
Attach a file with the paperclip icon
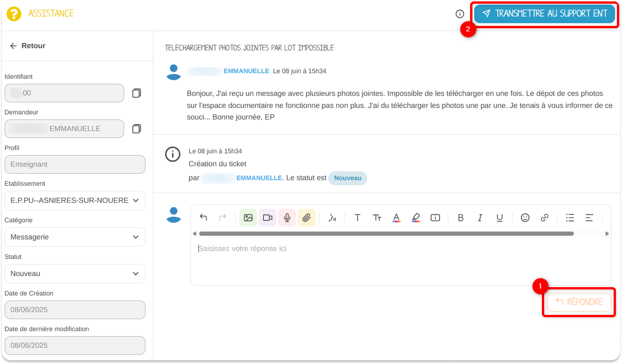(x=307, y=218)
